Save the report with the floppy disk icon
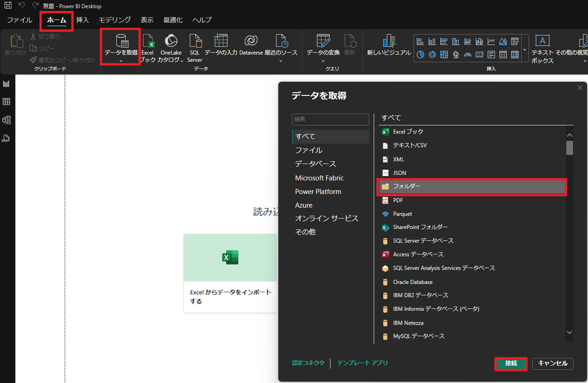The height and width of the screenshot is (383, 588). point(8,6)
